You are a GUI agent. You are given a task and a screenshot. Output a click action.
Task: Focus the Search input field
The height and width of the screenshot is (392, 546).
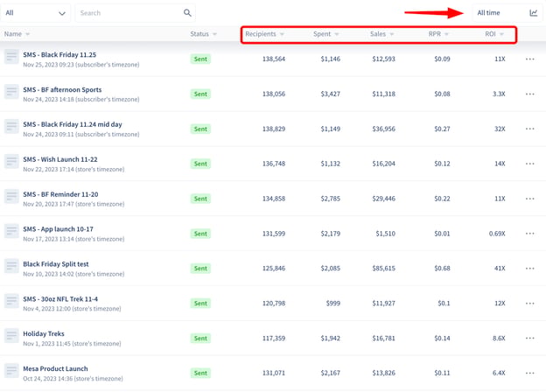coord(129,13)
